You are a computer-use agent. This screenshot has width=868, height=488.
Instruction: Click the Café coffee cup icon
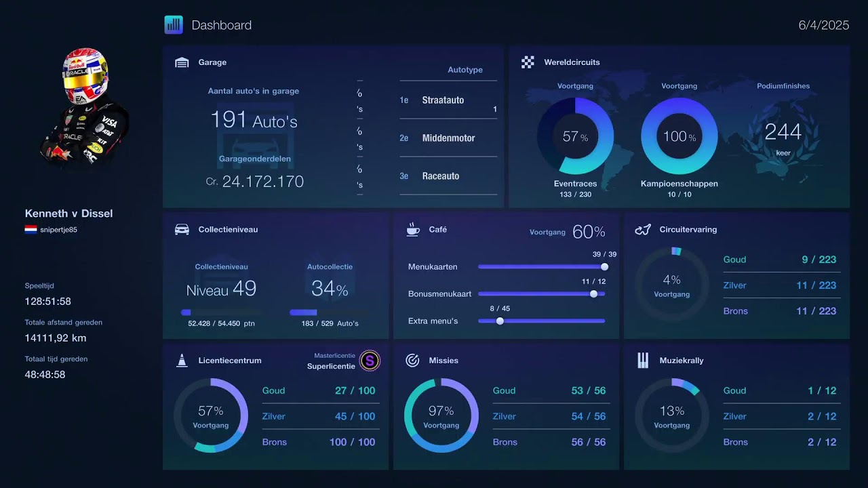(x=413, y=230)
